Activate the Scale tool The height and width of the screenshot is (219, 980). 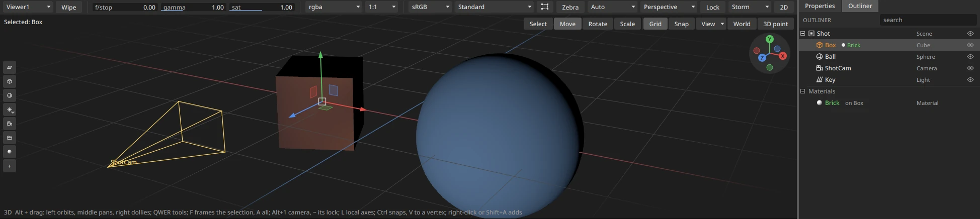tap(627, 24)
